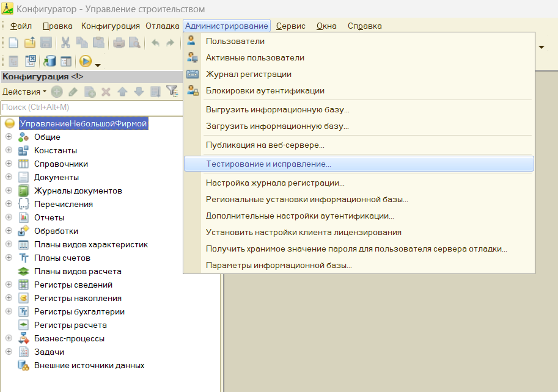Screen dimensions: 558x392
Task: Select Планы видов расчета item
Action: pos(78,272)
